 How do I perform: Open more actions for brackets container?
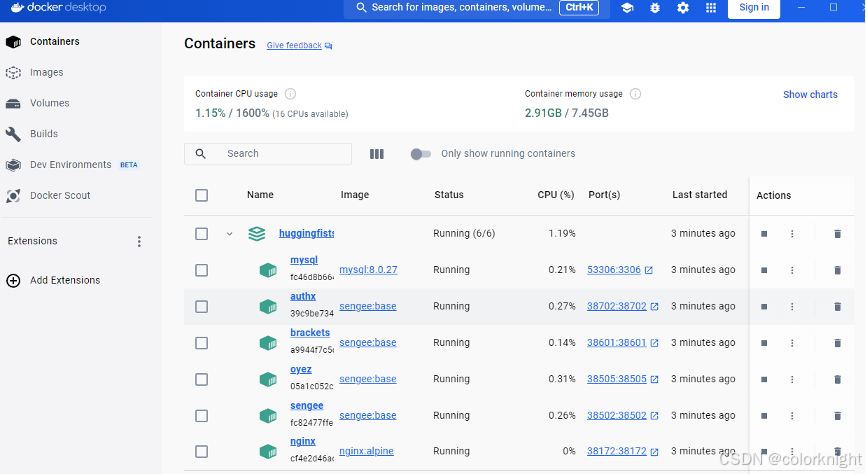(792, 343)
